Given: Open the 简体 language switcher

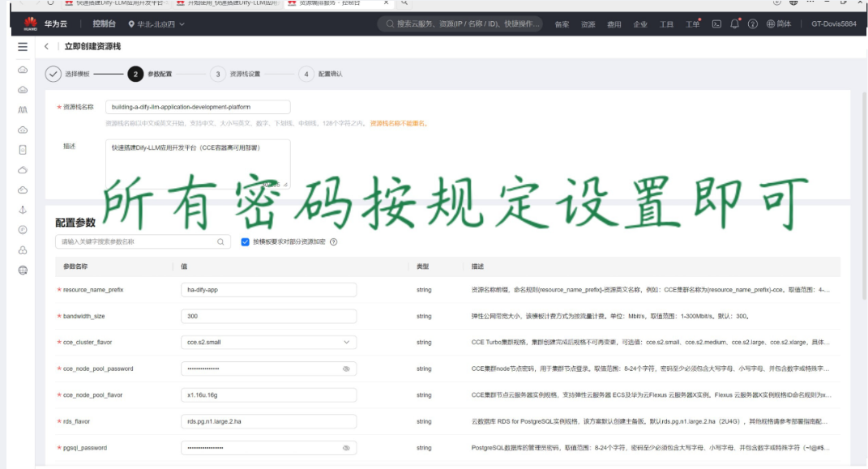Looking at the screenshot, I should pos(779,24).
